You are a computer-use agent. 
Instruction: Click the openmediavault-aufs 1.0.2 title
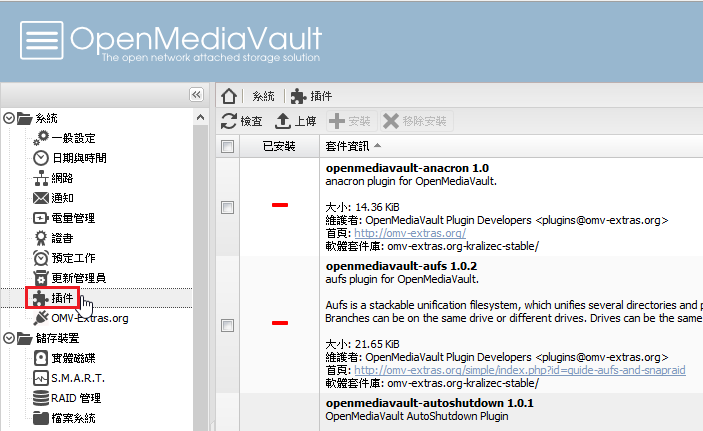[x=401, y=266]
